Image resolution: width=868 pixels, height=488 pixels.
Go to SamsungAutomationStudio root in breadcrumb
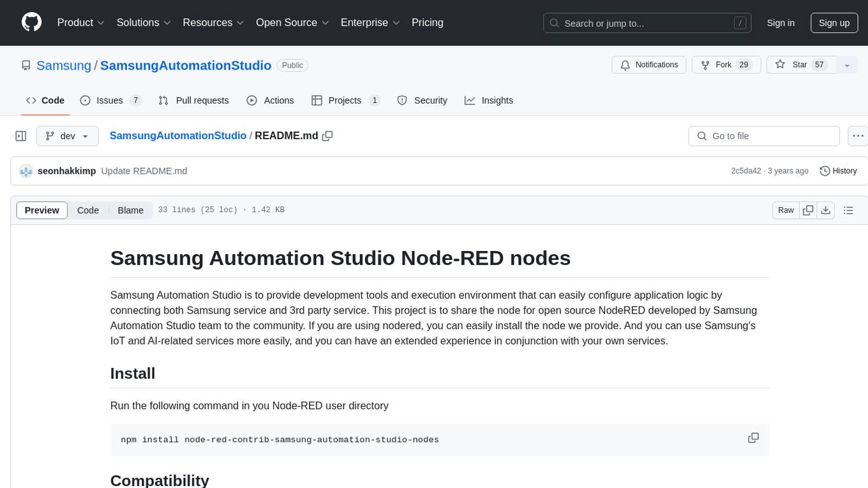(x=178, y=135)
